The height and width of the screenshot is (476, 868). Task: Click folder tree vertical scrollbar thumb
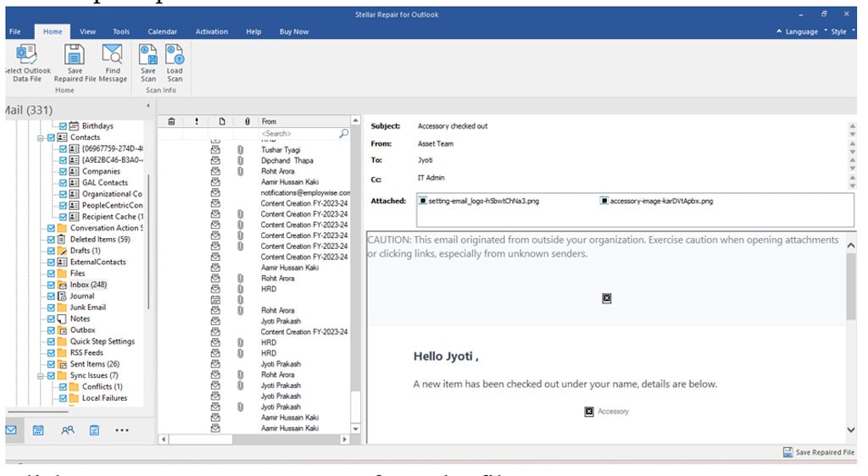pyautogui.click(x=147, y=241)
